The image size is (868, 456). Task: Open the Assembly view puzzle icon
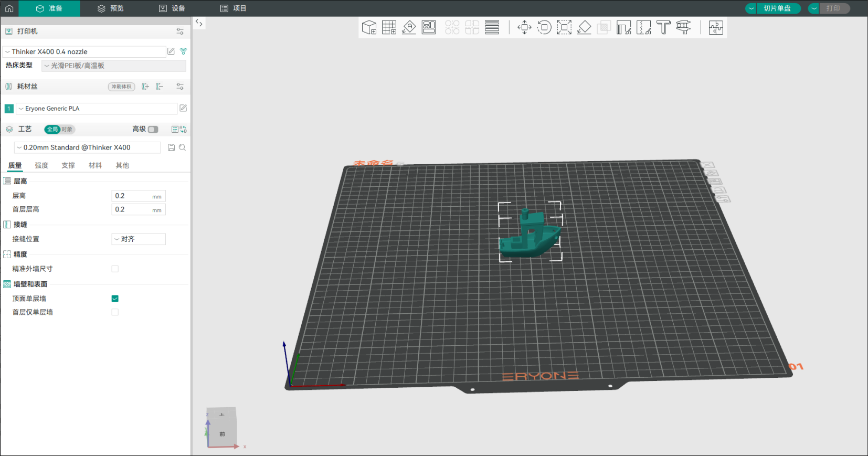pos(716,27)
